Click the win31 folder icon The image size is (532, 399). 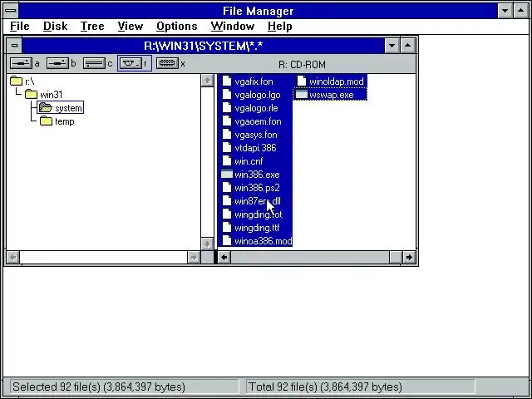[31, 94]
